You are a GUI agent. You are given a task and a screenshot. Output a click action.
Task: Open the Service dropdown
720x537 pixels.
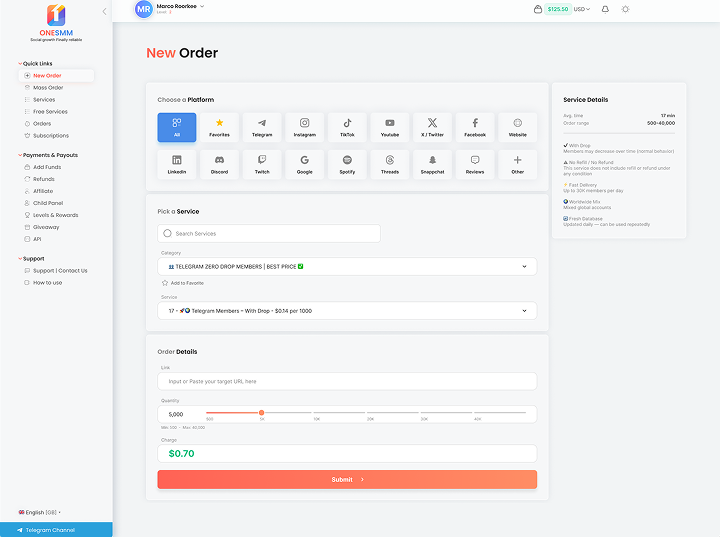click(347, 311)
